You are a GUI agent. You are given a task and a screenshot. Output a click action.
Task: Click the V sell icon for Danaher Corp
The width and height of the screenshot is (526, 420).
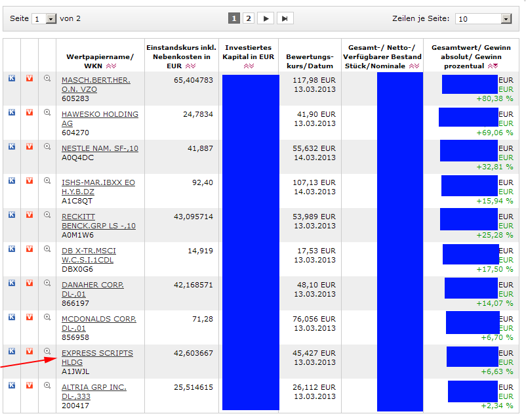point(30,283)
